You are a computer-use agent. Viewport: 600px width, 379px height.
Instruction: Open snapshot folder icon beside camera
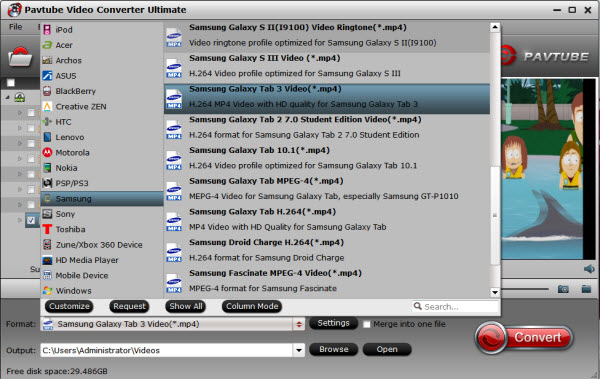point(586,289)
